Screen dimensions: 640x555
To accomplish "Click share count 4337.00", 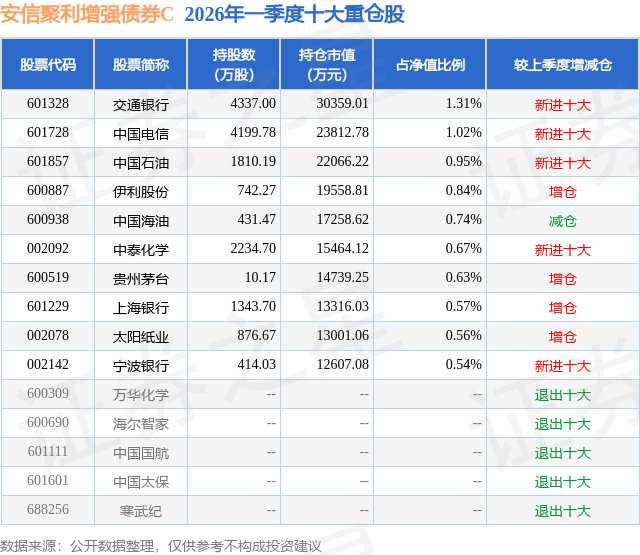I will pos(253,104).
